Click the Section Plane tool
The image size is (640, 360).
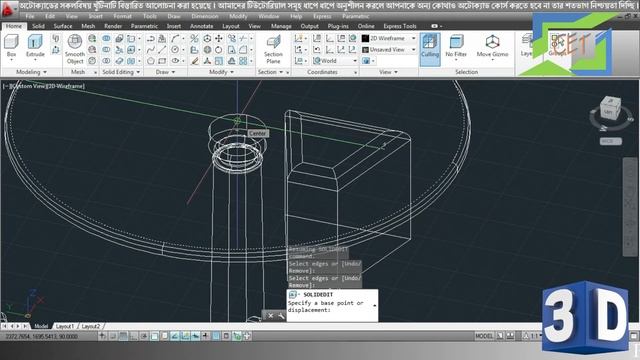coord(273,49)
